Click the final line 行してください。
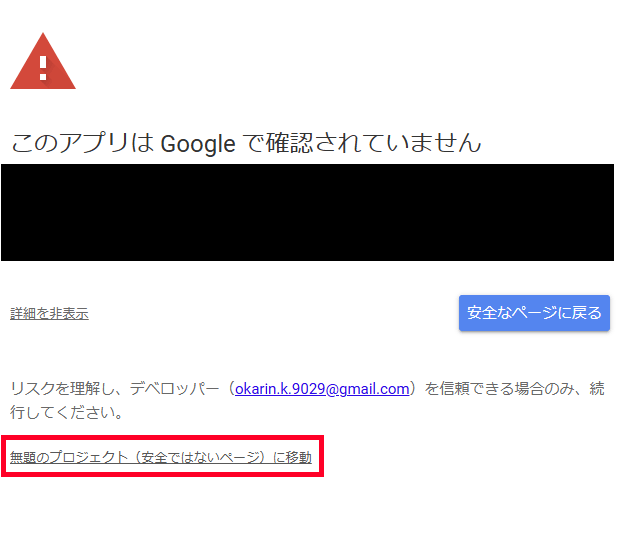Viewport: 620px width, 547px height. click(66, 412)
